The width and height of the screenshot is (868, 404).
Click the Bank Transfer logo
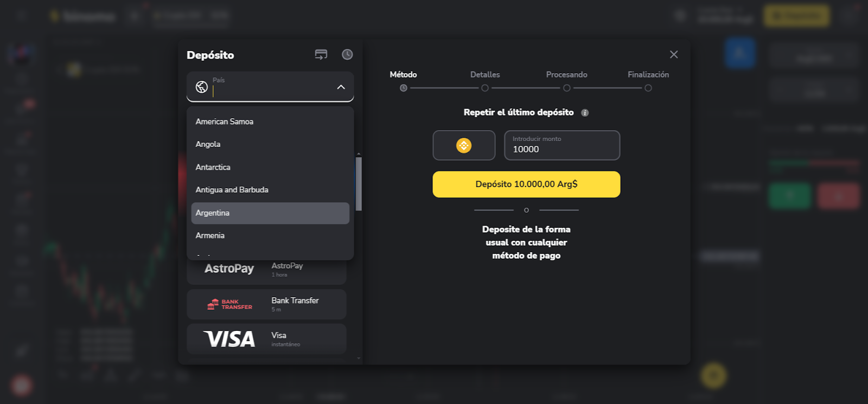[x=229, y=304]
